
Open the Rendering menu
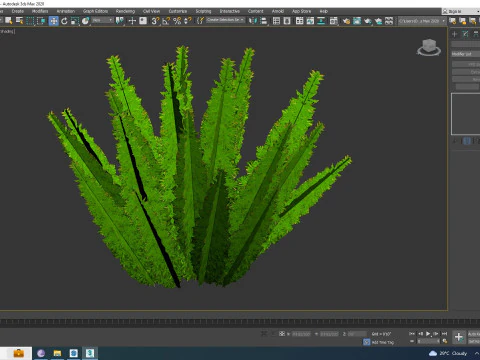(125, 11)
